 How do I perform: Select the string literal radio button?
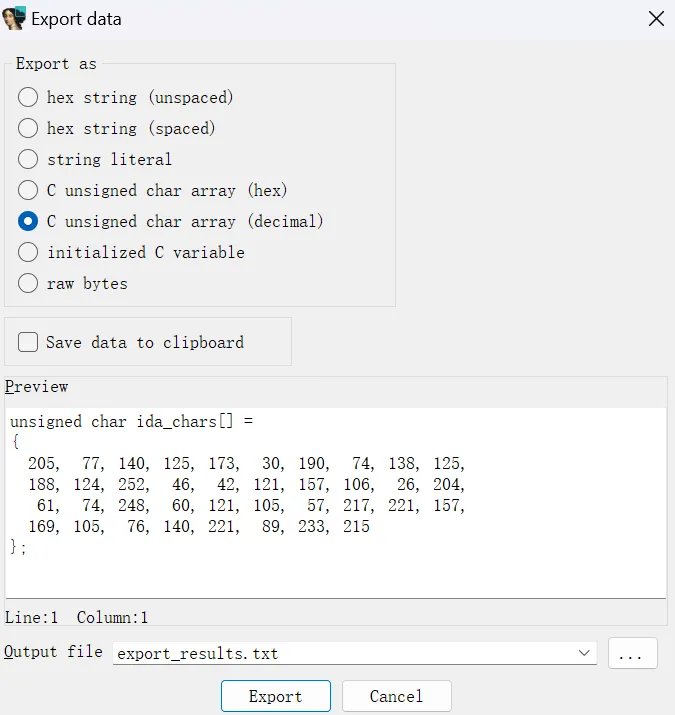29,160
